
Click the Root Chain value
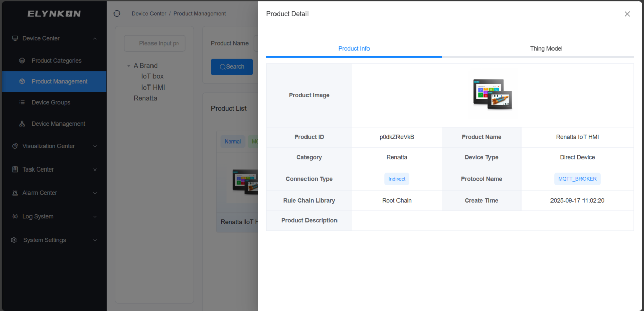point(397,201)
